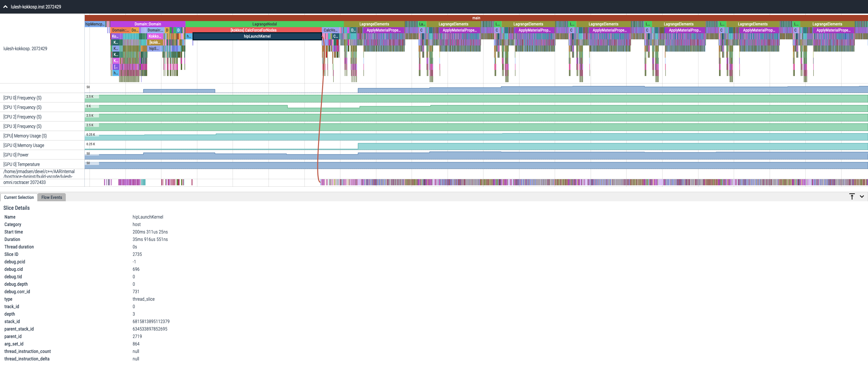
Task: Collapse the lulesh-kokkosp.inst 2072429 process group
Action: point(6,6)
